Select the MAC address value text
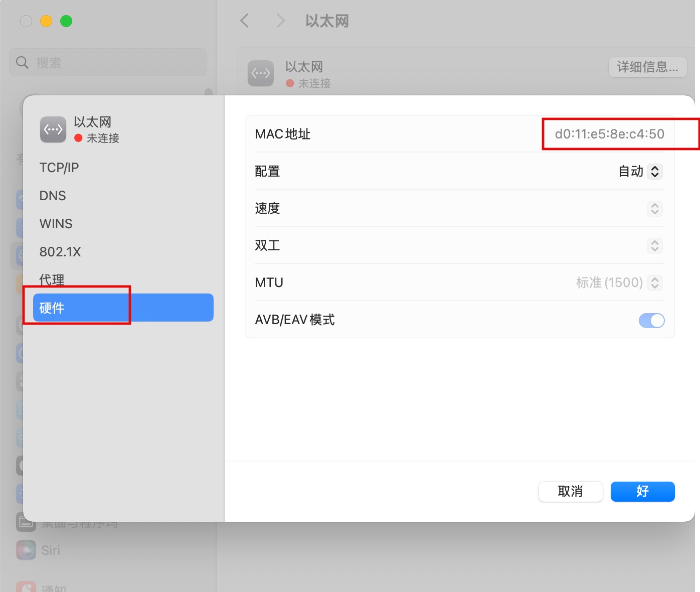Image resolution: width=700 pixels, height=592 pixels. tap(609, 134)
